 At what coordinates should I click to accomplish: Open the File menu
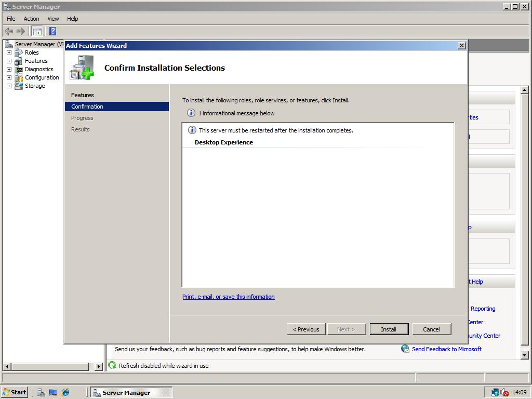point(11,19)
